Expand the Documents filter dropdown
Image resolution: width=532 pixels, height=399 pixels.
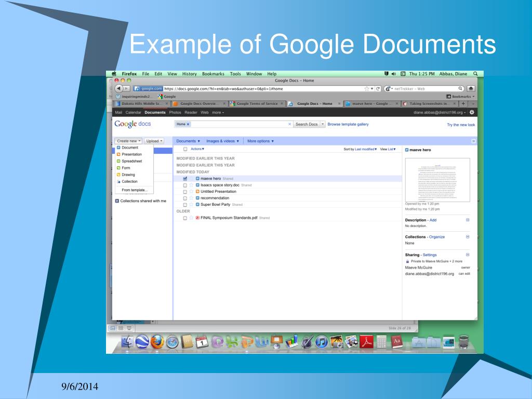click(188, 141)
